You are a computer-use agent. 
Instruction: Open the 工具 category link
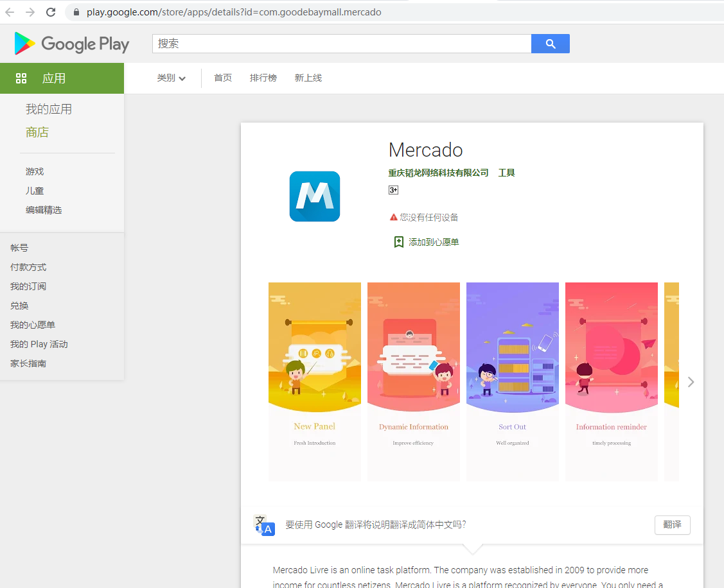pyautogui.click(x=506, y=173)
